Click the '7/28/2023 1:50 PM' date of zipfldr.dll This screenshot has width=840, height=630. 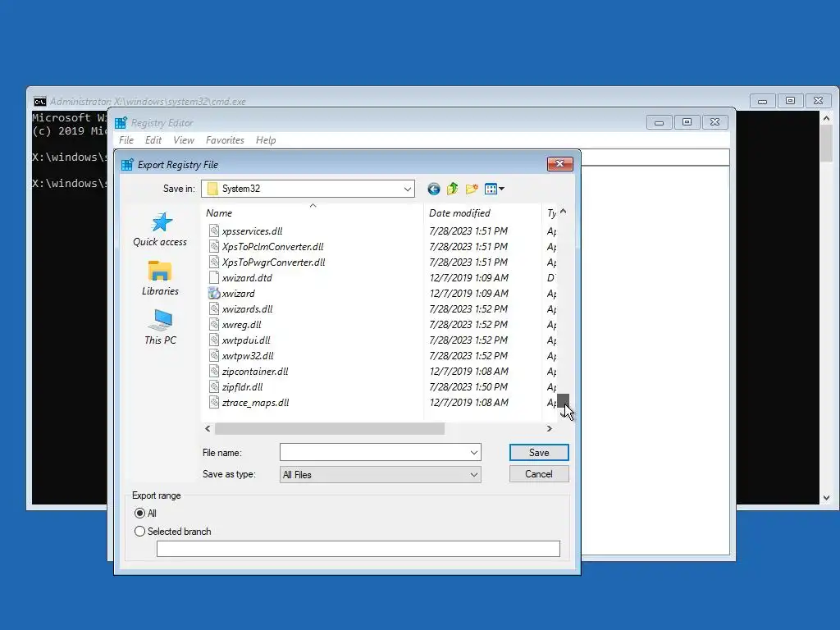[468, 387]
